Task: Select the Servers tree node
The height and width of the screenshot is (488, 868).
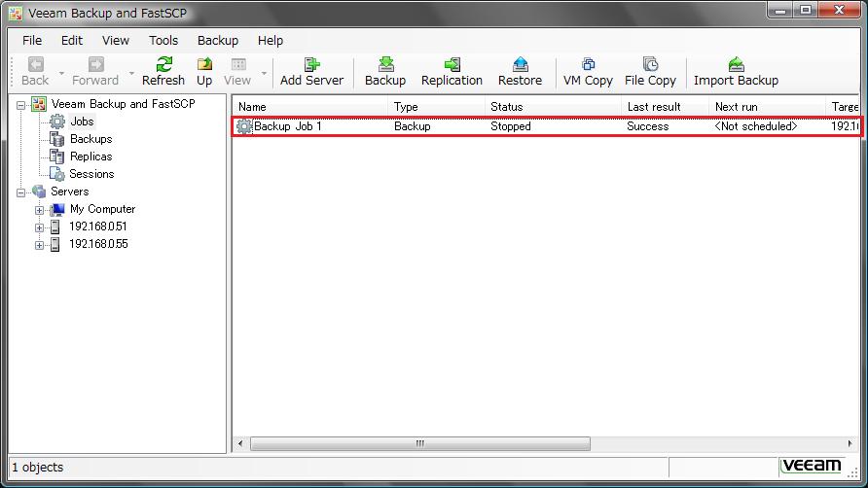Action: (69, 192)
